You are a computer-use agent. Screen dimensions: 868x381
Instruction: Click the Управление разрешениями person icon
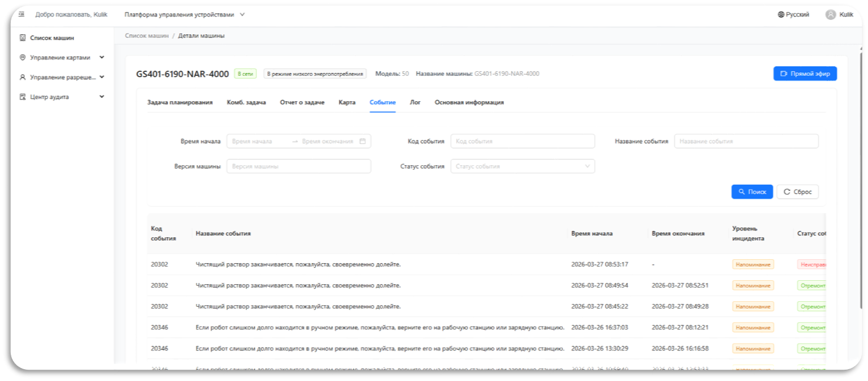(23, 77)
